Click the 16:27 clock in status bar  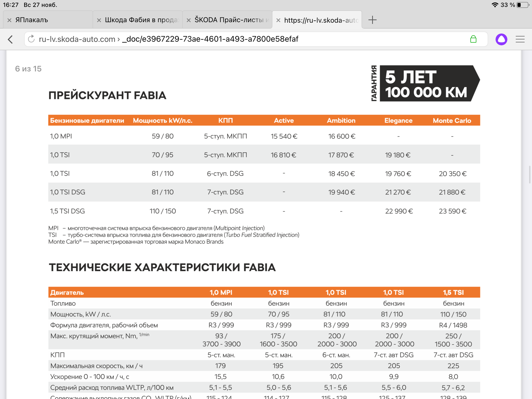pyautogui.click(x=11, y=5)
